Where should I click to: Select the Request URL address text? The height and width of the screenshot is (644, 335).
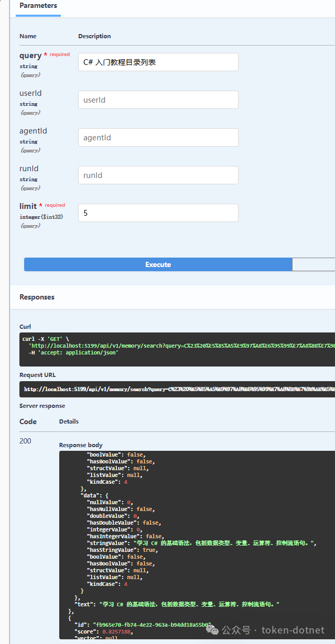click(x=157, y=389)
